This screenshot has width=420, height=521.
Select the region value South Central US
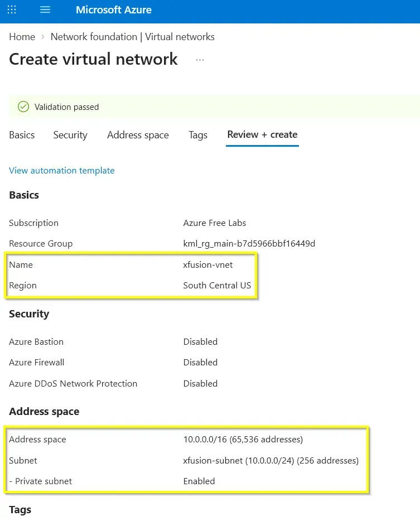(218, 286)
